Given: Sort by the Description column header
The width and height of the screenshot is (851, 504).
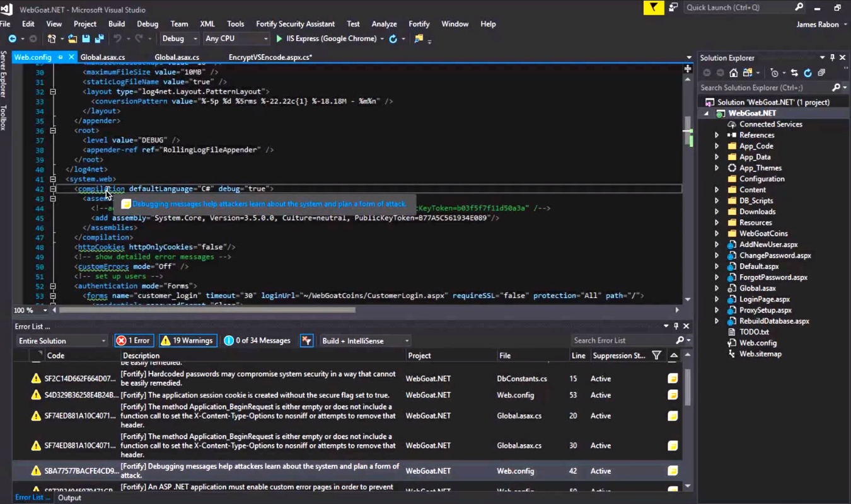Looking at the screenshot, I should coord(141,355).
